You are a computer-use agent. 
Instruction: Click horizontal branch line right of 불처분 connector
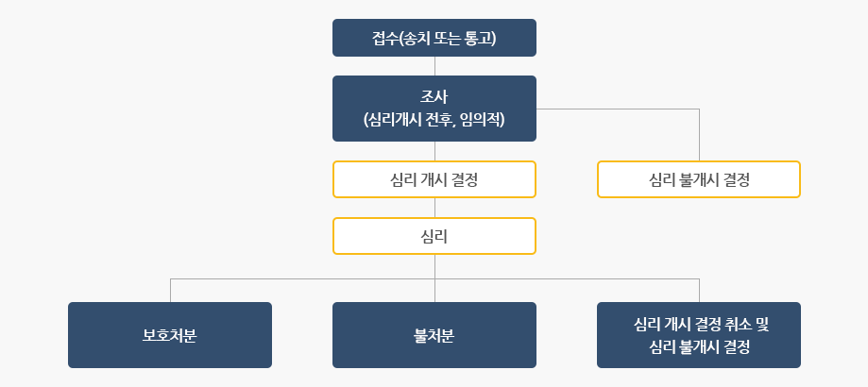pos(567,278)
